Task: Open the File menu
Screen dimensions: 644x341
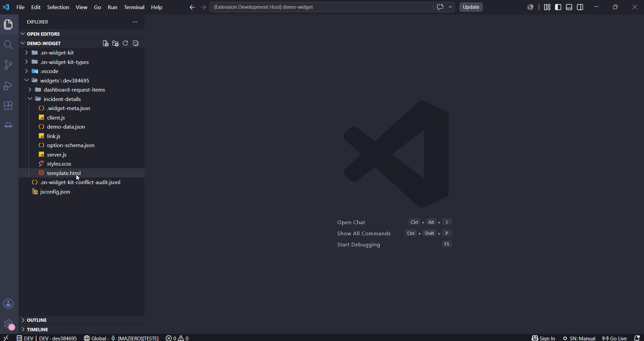Action: (x=21, y=7)
